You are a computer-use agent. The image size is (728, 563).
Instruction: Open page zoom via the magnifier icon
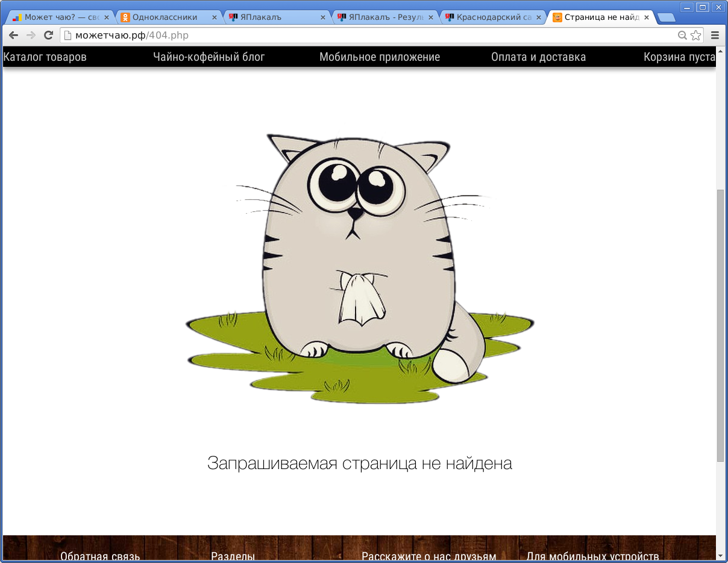[x=682, y=35]
